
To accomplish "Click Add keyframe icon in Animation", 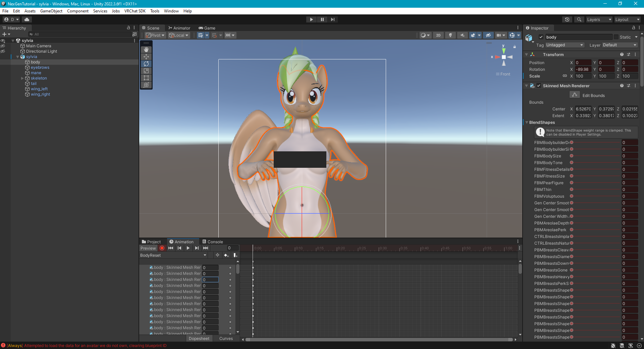I will pyautogui.click(x=226, y=255).
